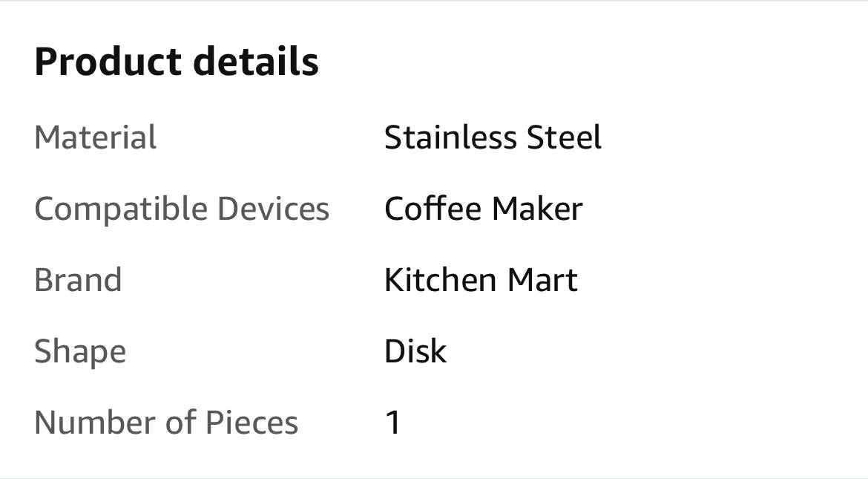The image size is (868, 479).
Task: Click the word "details" in the heading
Action: point(256,62)
